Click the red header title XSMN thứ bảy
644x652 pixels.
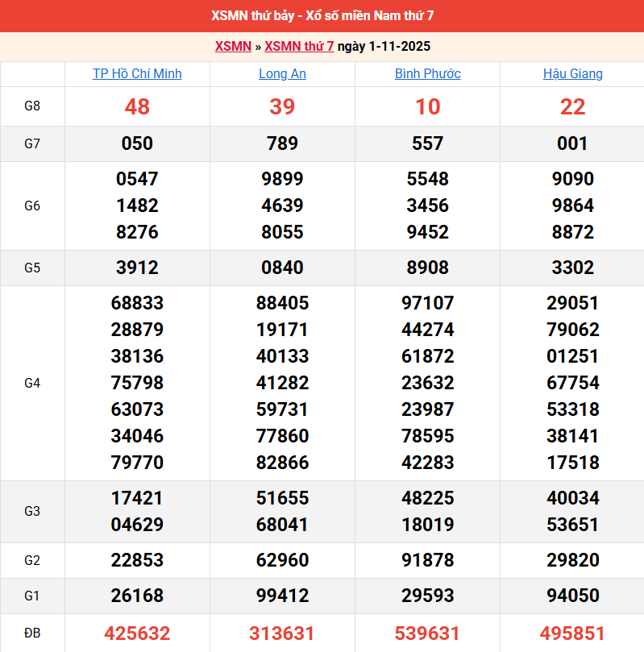point(322,16)
